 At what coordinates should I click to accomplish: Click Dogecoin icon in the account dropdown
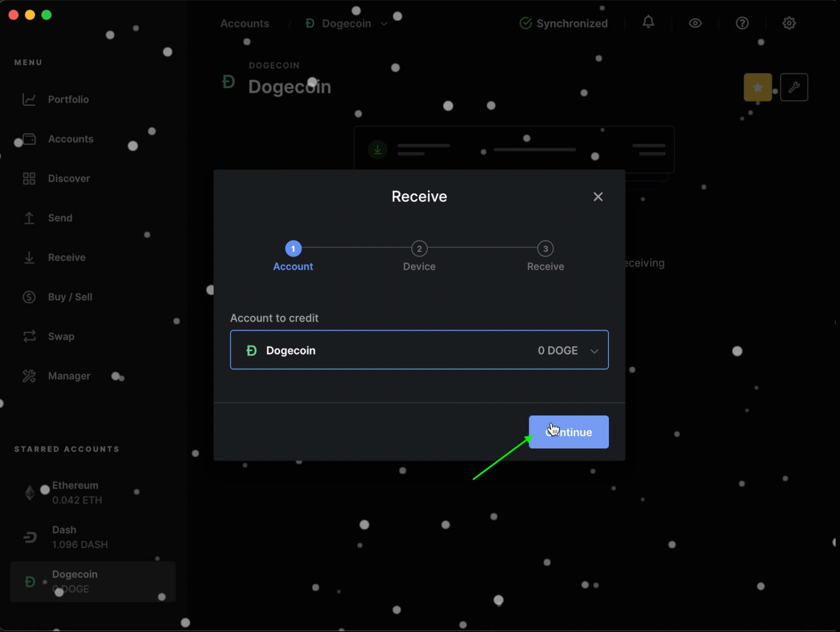click(251, 351)
